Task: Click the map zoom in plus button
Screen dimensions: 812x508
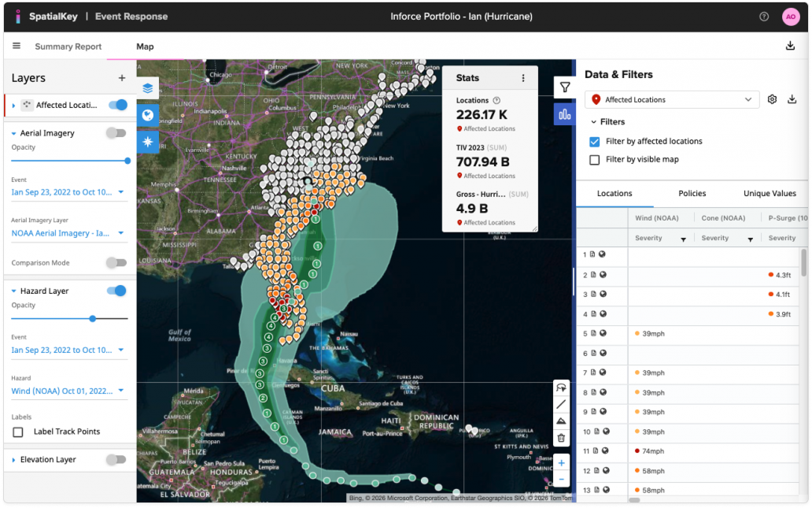Action: [561, 462]
